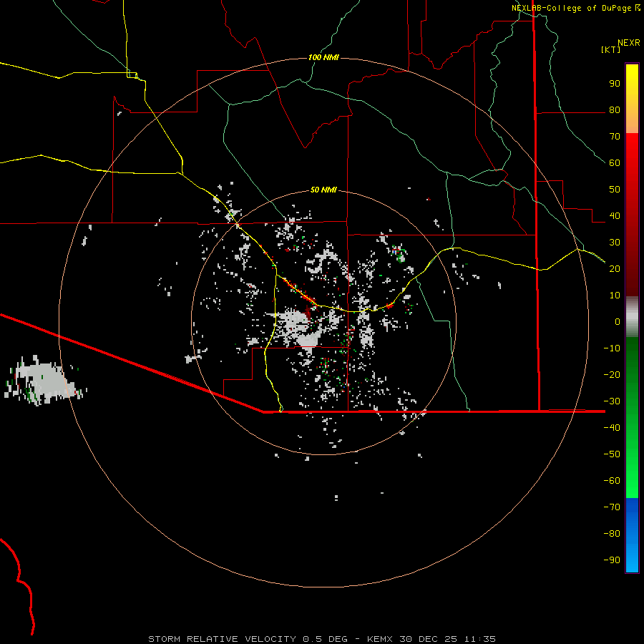644x644 pixels.
Task: Click the [KT] units label
Action: 610,49
